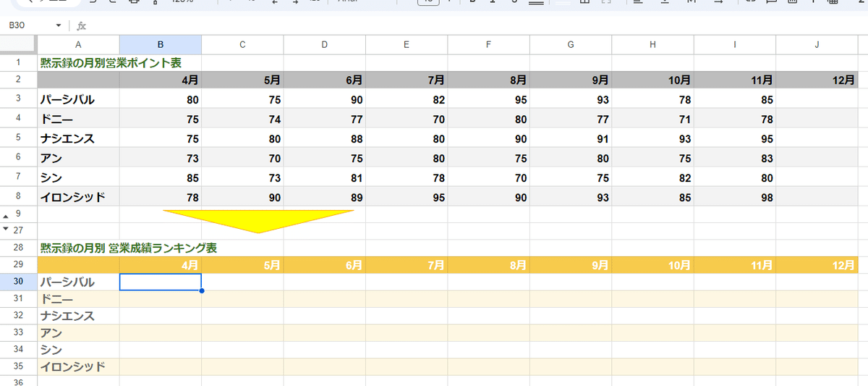Click title cell 黙示録の月別 営業成績ランキング表

(129, 248)
